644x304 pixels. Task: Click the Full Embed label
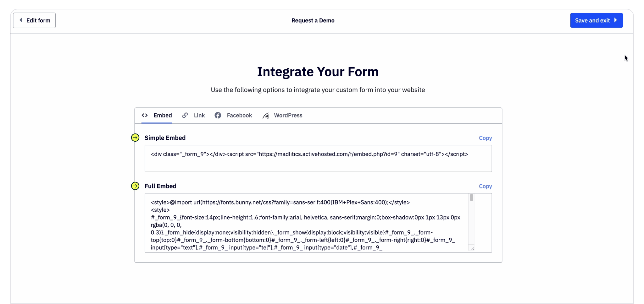160,186
